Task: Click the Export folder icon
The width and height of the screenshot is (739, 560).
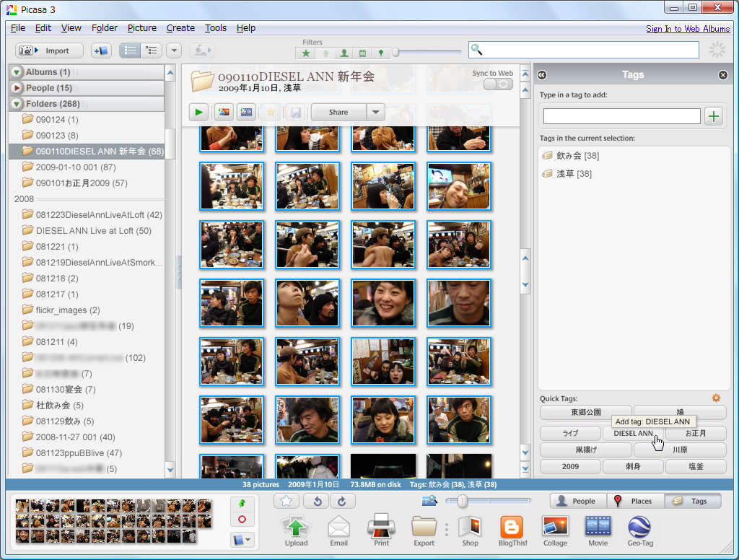Action: (424, 531)
